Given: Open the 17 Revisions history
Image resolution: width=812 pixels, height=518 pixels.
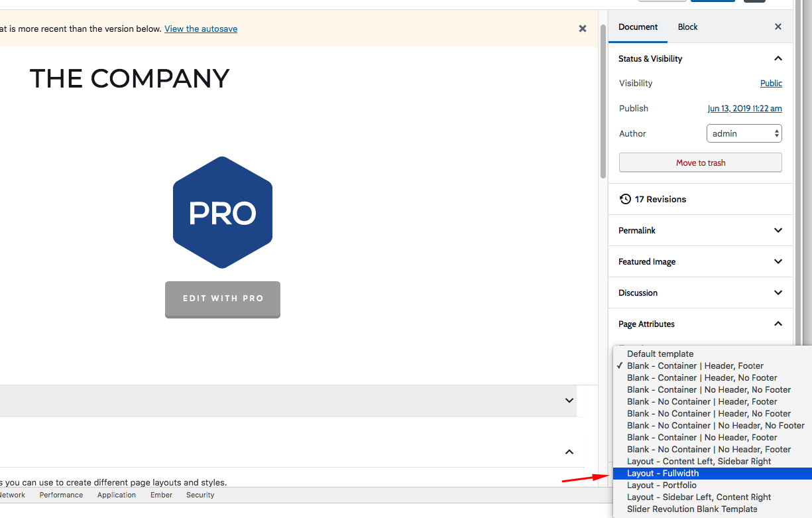Looking at the screenshot, I should tap(660, 199).
